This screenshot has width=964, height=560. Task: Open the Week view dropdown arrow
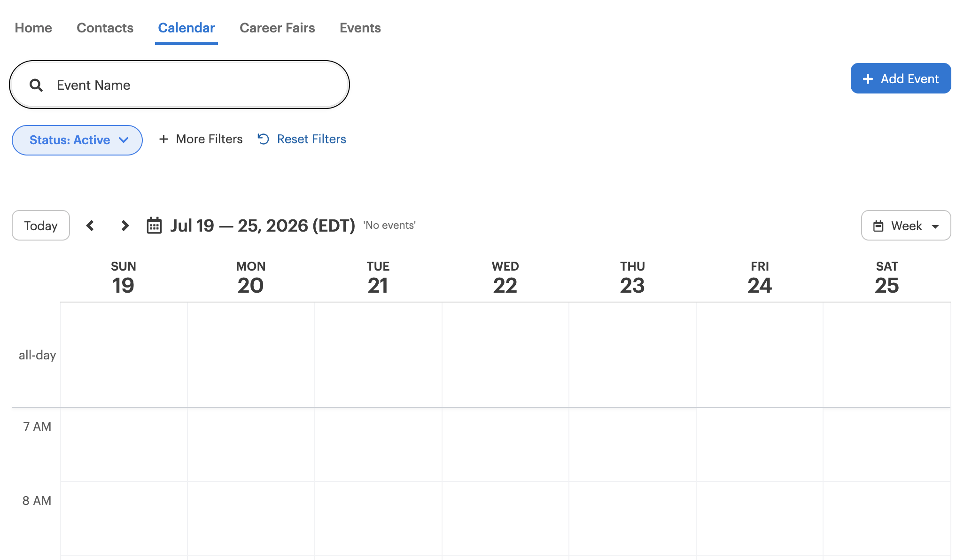click(x=935, y=226)
